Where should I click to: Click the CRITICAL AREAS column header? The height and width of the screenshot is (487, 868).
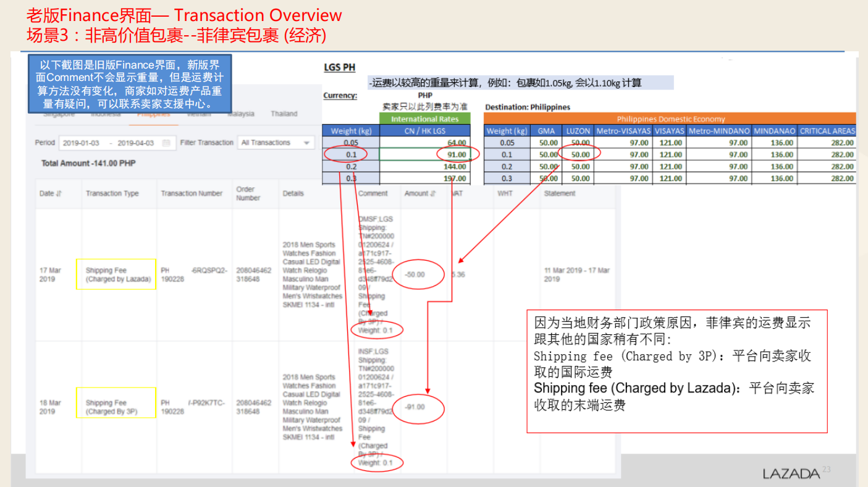point(827,130)
